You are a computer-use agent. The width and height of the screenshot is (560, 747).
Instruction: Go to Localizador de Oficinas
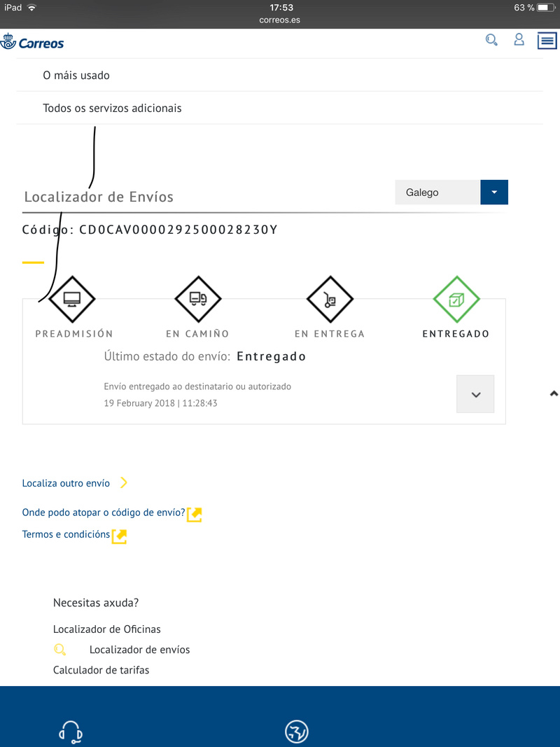tap(106, 629)
